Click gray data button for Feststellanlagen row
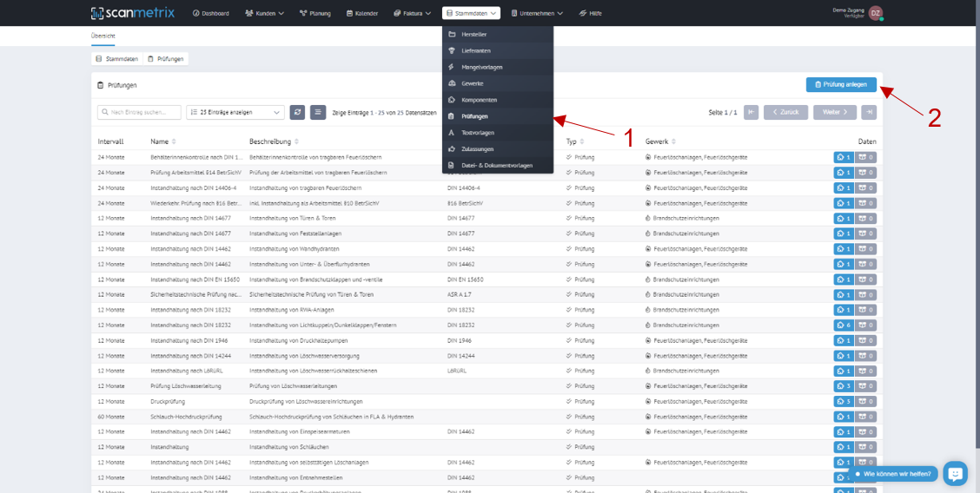 (865, 233)
